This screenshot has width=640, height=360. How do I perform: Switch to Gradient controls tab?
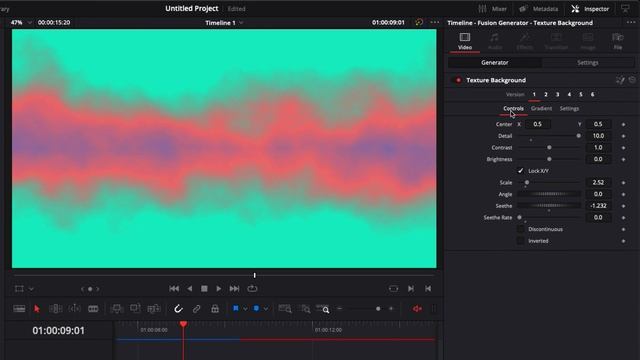[x=541, y=109]
